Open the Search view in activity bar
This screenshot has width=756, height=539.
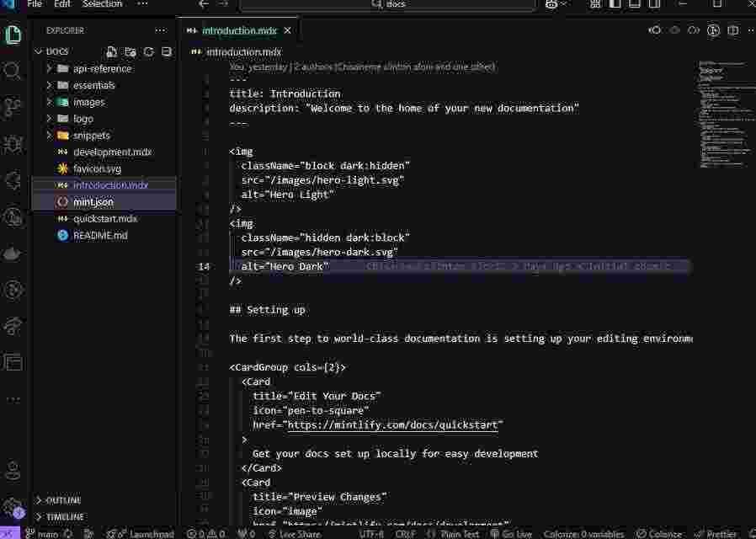13,71
